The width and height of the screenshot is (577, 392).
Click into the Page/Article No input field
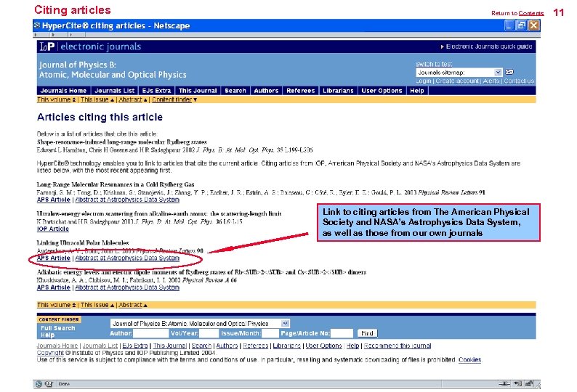pyautogui.click(x=342, y=333)
